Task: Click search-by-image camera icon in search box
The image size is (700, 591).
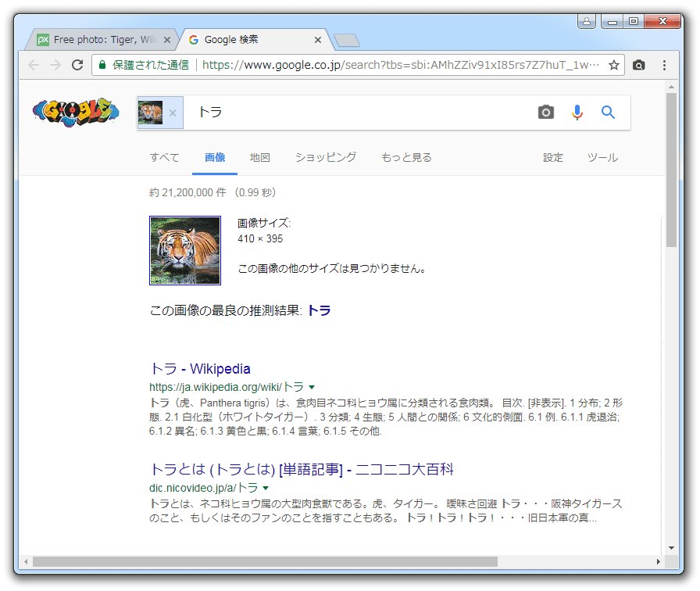Action: [x=545, y=112]
